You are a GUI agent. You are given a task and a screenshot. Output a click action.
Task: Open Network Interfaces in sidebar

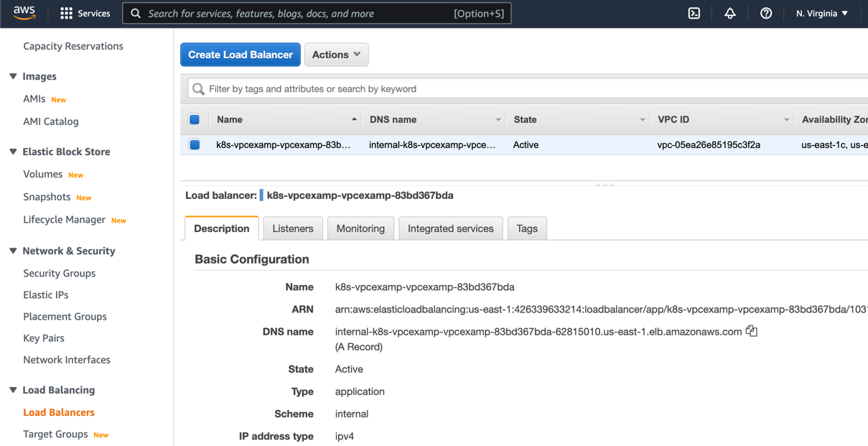point(67,360)
